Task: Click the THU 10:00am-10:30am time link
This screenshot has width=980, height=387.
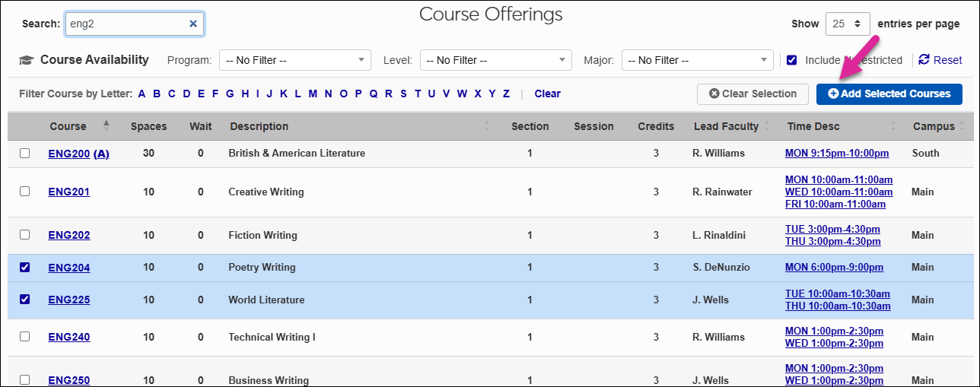Action: coord(838,306)
